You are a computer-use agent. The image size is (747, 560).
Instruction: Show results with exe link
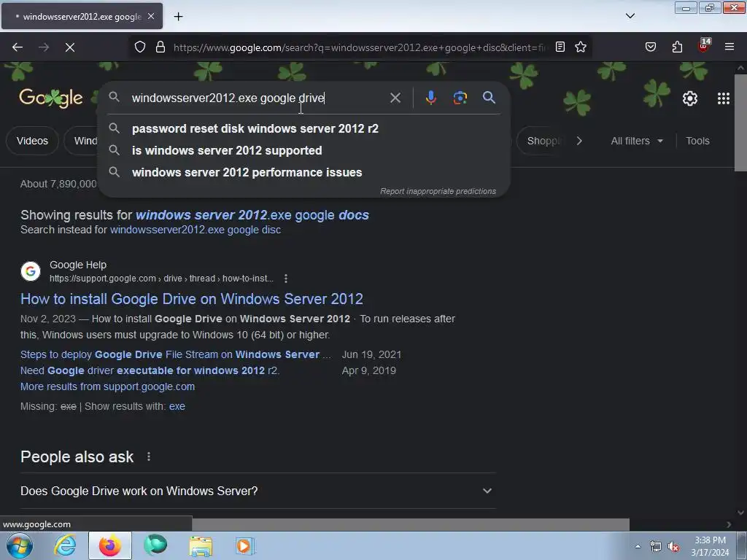coord(177,407)
